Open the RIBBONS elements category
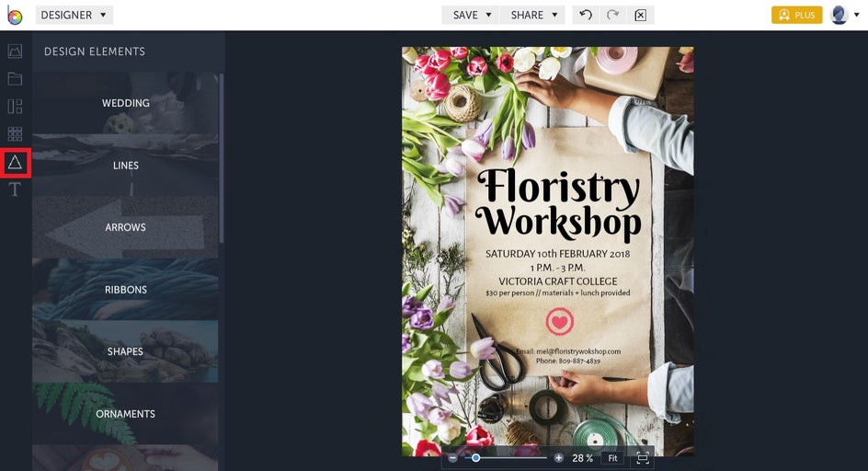 click(x=126, y=289)
